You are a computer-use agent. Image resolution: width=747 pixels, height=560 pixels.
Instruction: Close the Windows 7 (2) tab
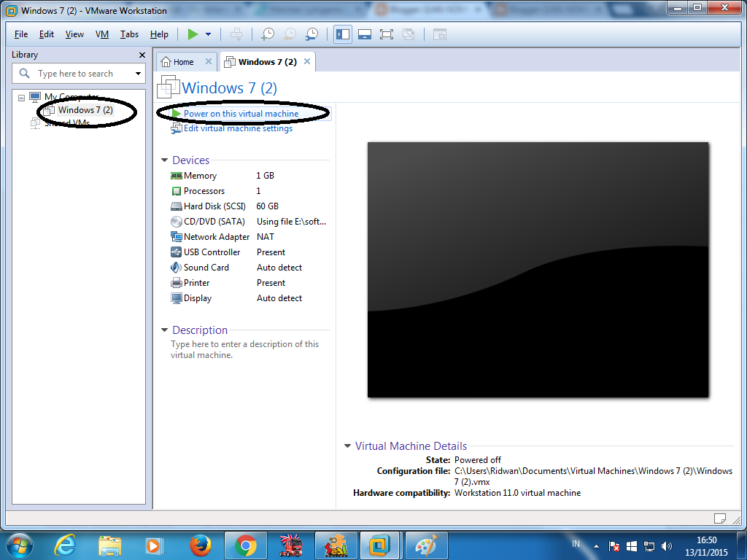coord(307,61)
